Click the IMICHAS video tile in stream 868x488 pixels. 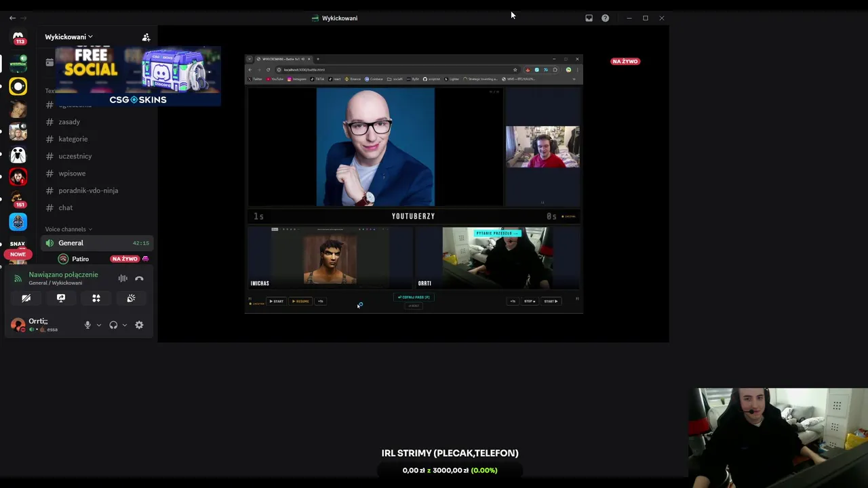point(330,258)
